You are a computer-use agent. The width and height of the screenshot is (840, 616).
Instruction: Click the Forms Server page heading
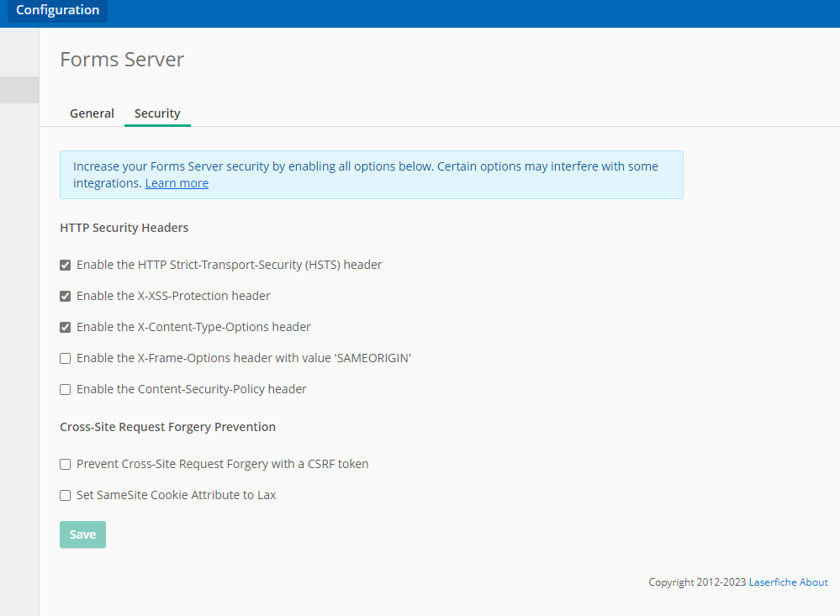click(122, 60)
